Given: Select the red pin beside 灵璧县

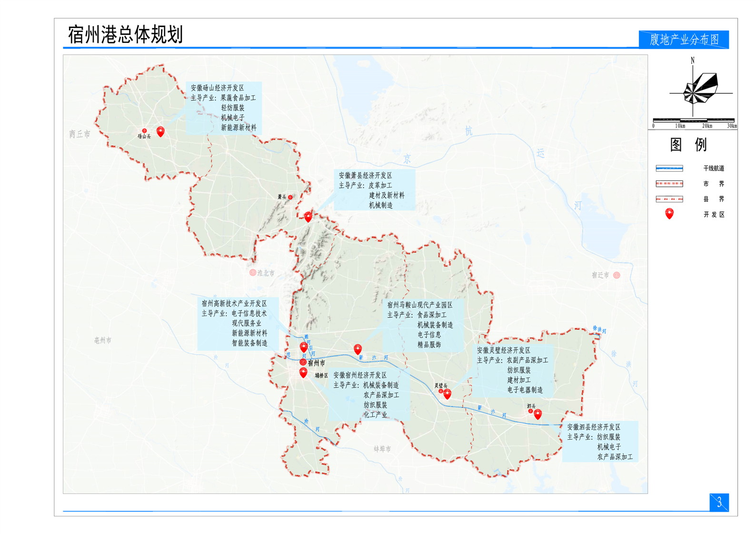Looking at the screenshot, I should tap(447, 394).
